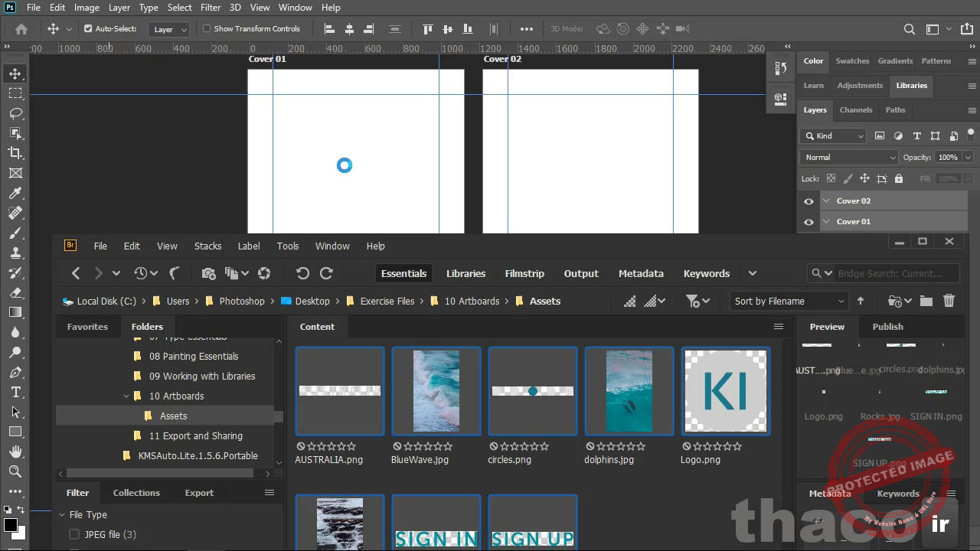980x551 pixels.
Task: Click the Publish button in Bridge
Action: [887, 326]
